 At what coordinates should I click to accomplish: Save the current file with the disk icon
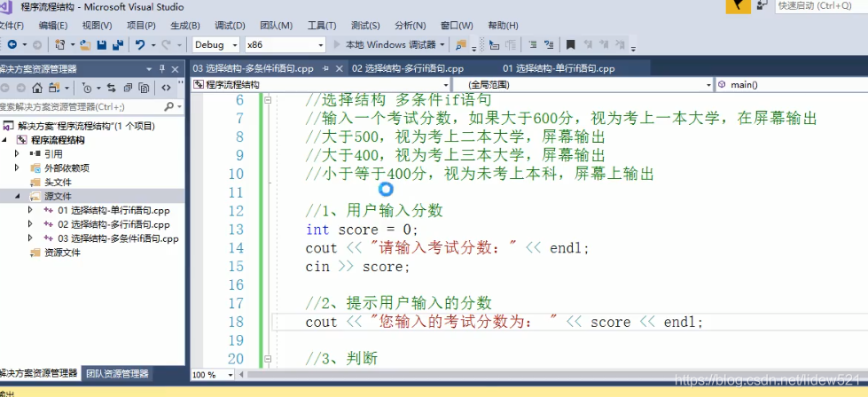(101, 45)
